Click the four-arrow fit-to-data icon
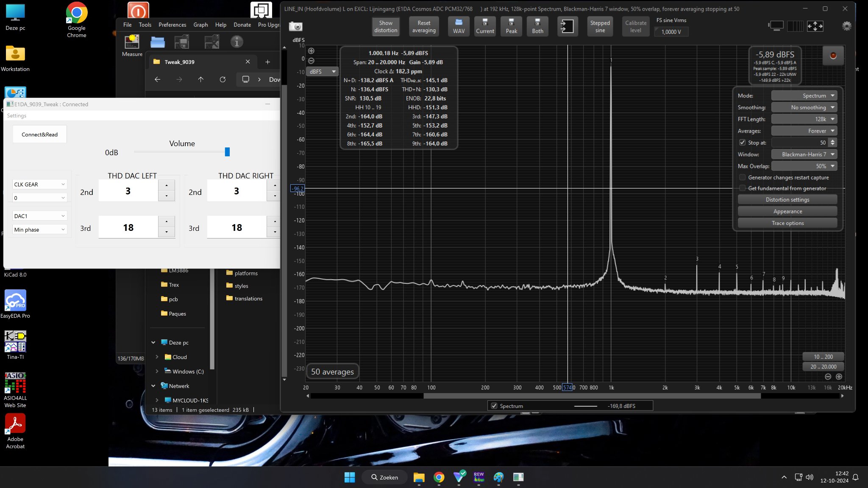 point(815,26)
